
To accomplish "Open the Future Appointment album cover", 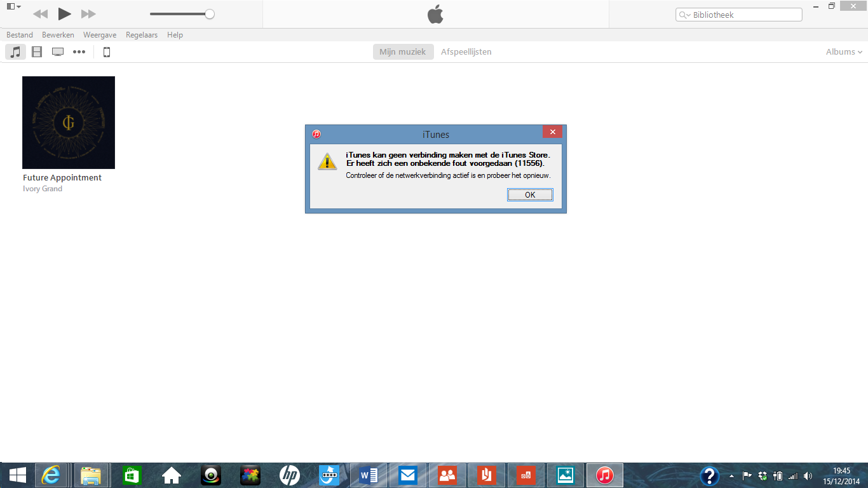I will click(69, 123).
